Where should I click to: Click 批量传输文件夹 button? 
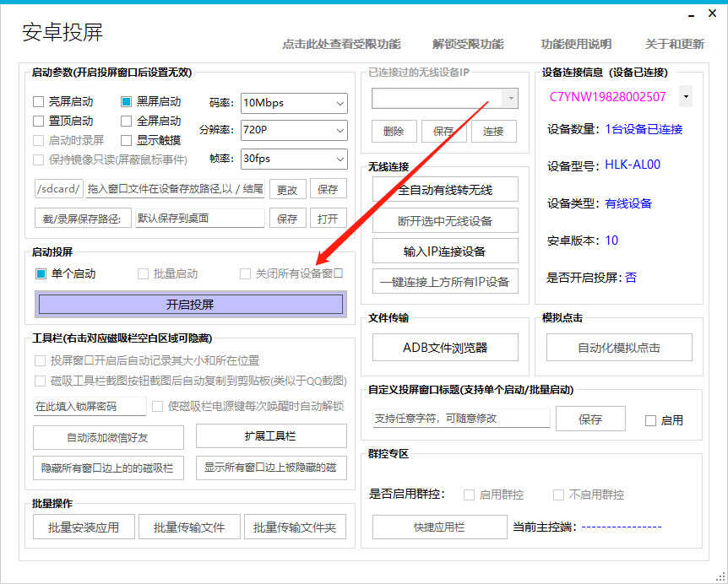tap(295, 527)
